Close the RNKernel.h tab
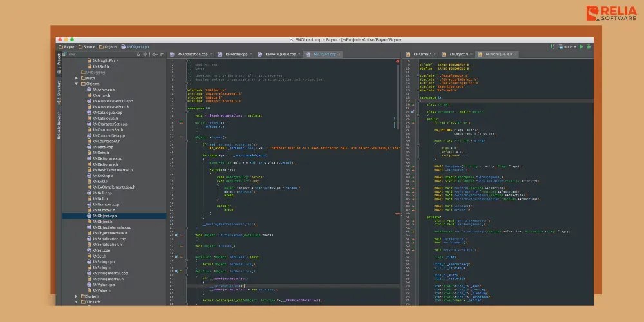The width and height of the screenshot is (644, 322). [x=435, y=54]
